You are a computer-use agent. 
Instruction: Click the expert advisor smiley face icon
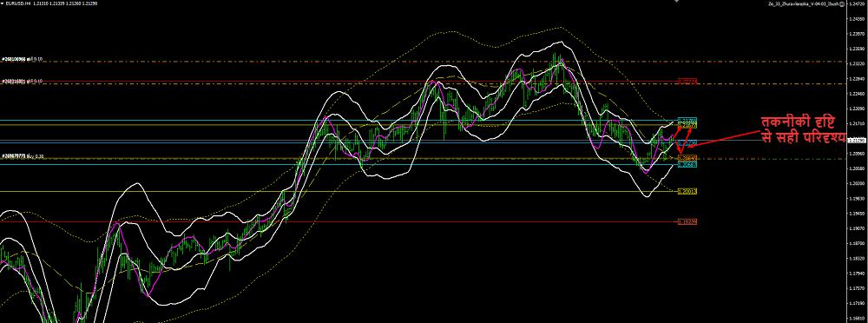click(841, 3)
